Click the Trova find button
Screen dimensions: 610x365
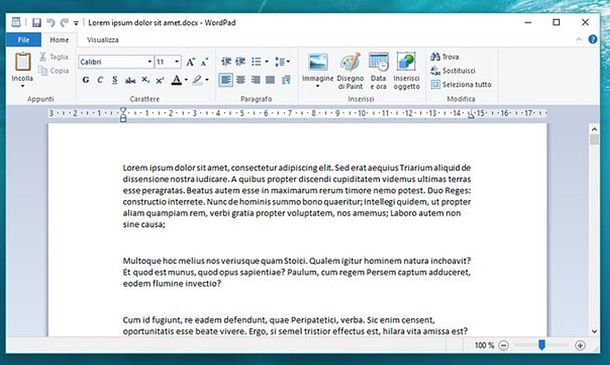[x=445, y=57]
